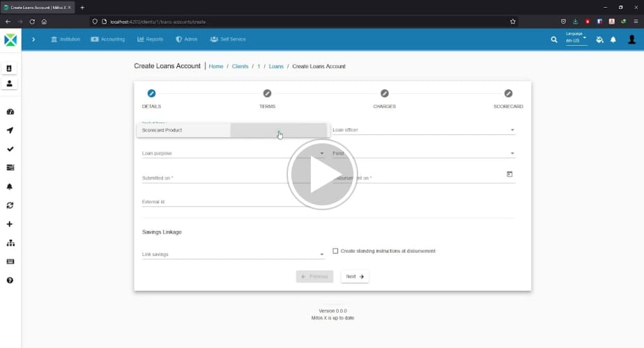Open the Language en-US dropdown
Viewport: 644px width, 348px height.
(x=576, y=38)
